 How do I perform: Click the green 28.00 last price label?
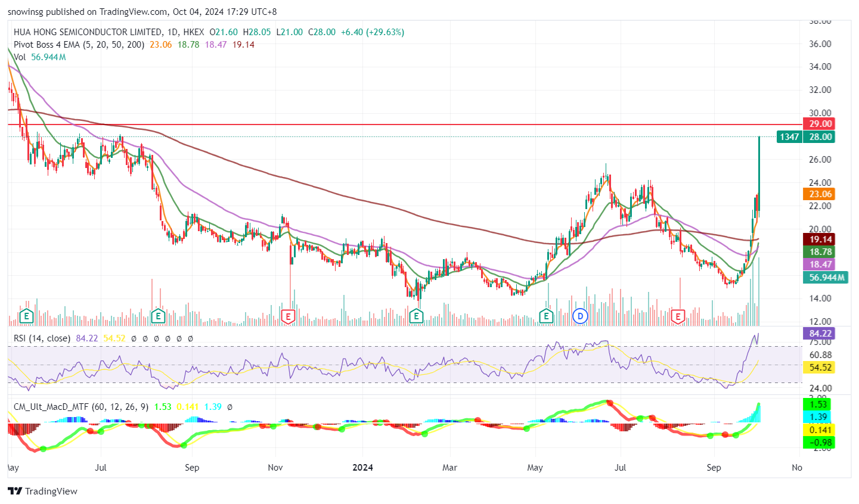[819, 137]
